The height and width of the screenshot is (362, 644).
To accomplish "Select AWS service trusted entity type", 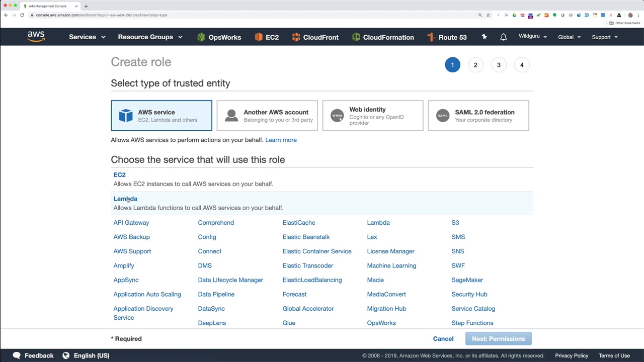I will 162,116.
